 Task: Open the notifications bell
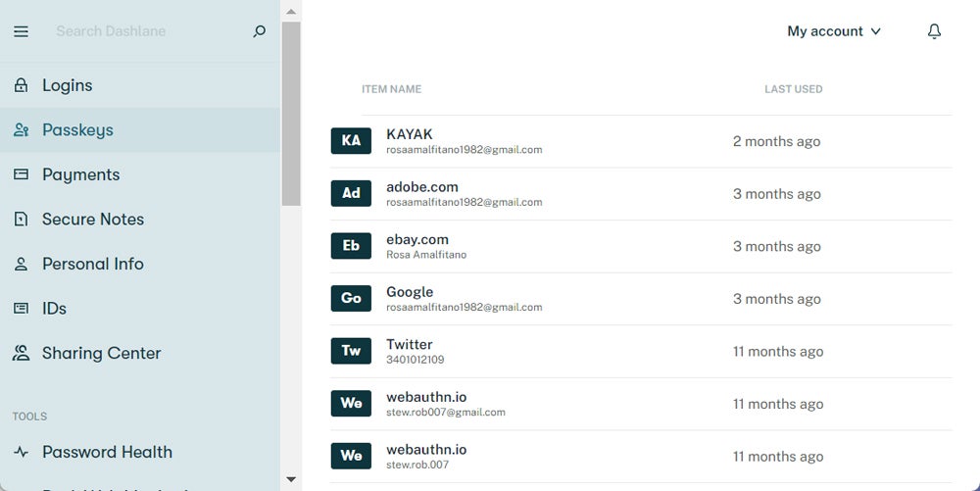point(934,31)
